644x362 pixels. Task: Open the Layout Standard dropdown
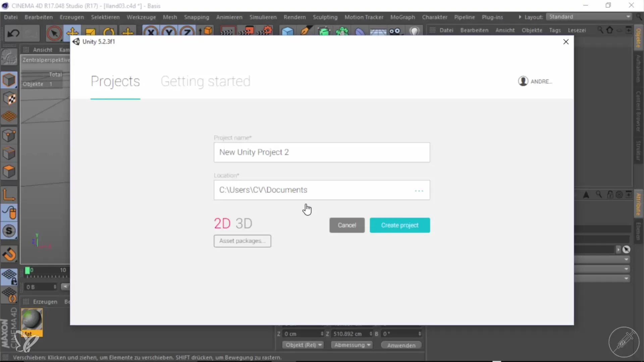point(589,17)
